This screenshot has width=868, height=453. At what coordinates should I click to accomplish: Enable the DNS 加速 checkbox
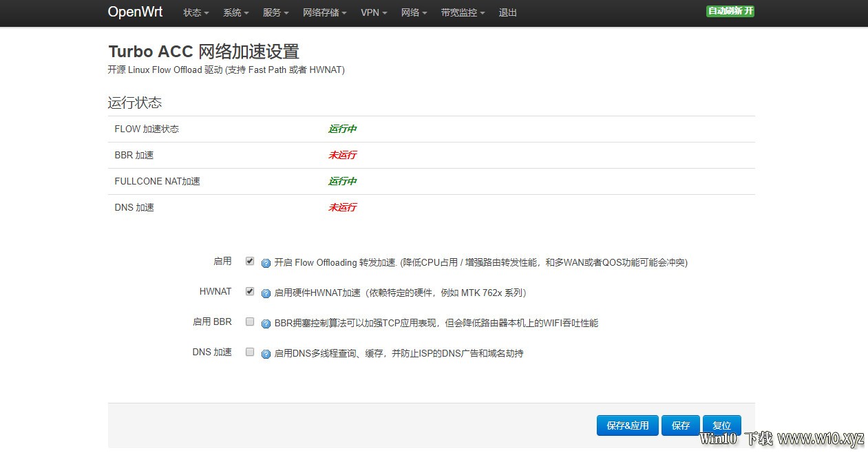[x=250, y=352]
